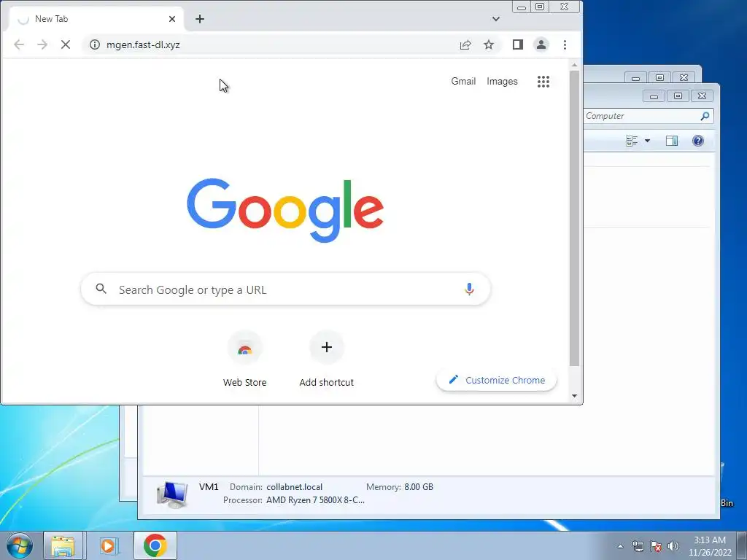
Task: Share this page icon in Chrome
Action: [465, 44]
